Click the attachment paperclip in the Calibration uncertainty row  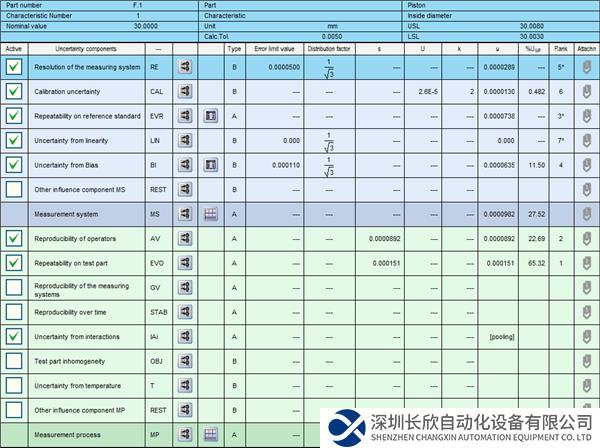click(586, 92)
